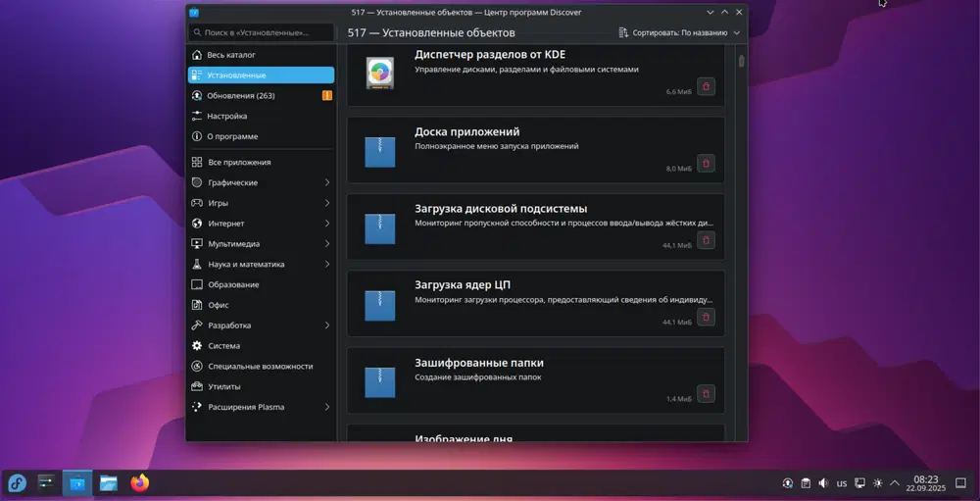This screenshot has height=501, width=980.
Task: Select the Все приложения category
Action: tap(261, 162)
